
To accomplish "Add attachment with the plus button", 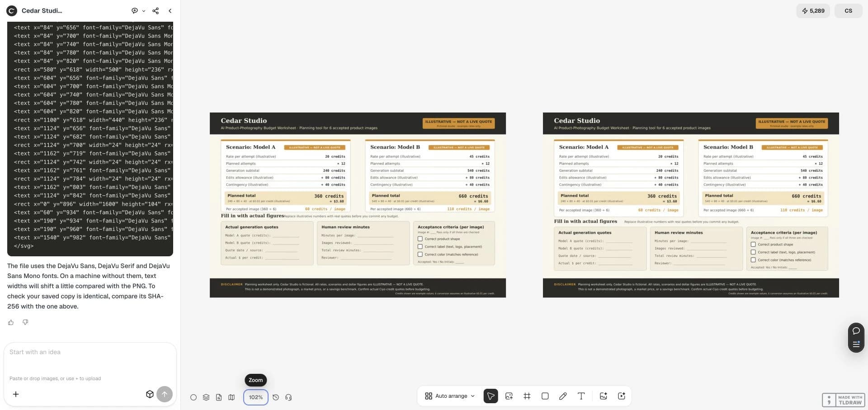I will tap(16, 394).
